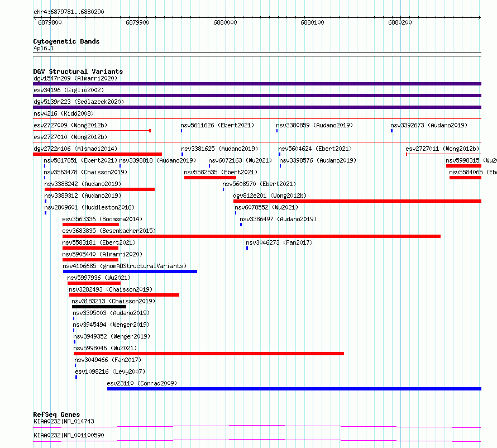Click the 6880100 ruler position label

(x=313, y=22)
